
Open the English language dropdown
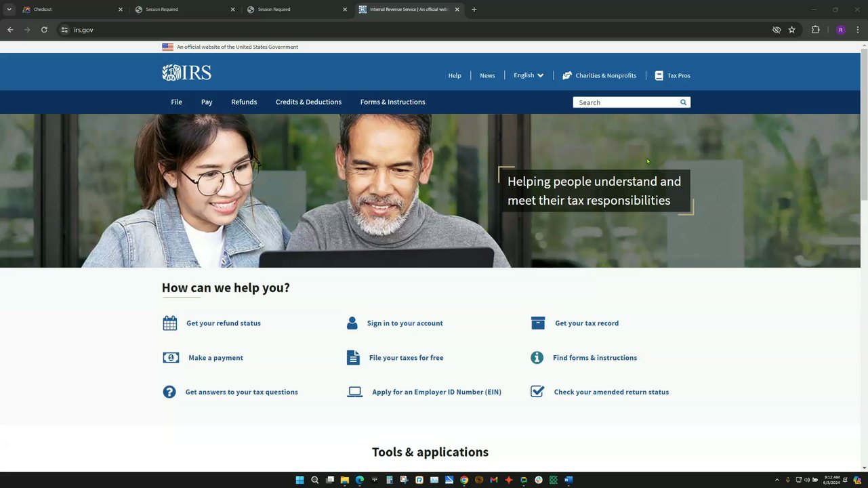click(529, 75)
